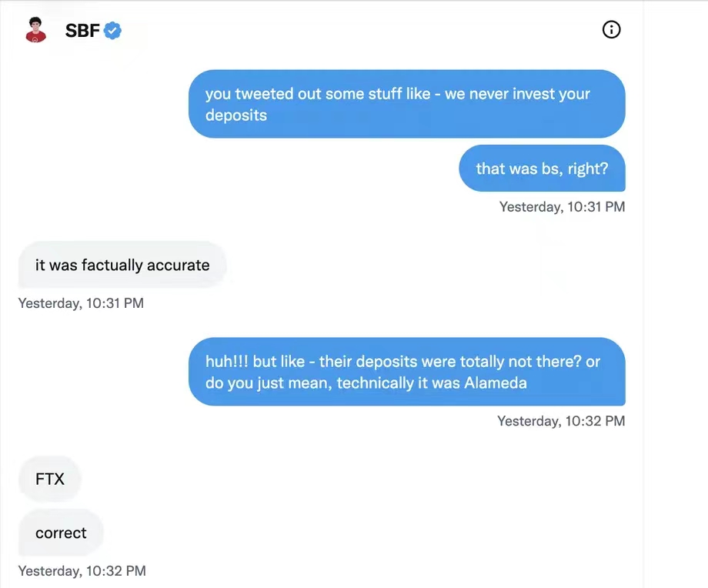Click the conversation header area
The height and width of the screenshot is (588, 708).
323,30
